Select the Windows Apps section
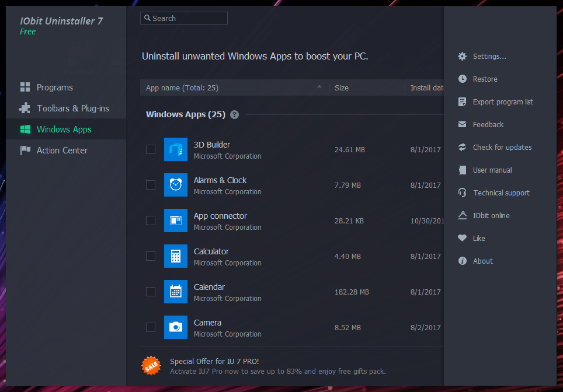 (66, 129)
